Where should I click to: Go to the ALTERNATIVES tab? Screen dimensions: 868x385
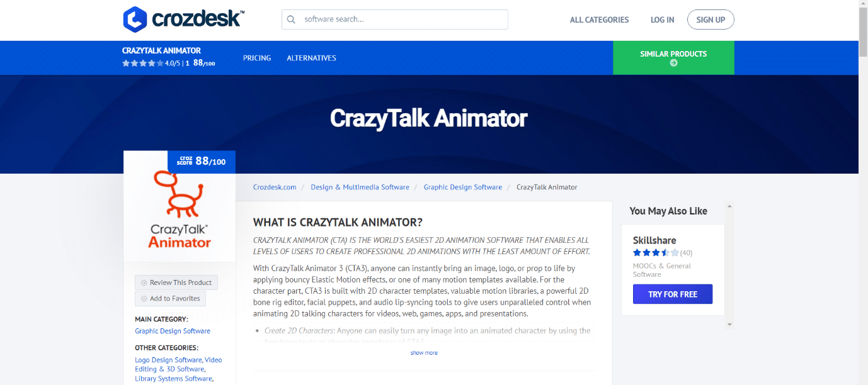(x=311, y=58)
